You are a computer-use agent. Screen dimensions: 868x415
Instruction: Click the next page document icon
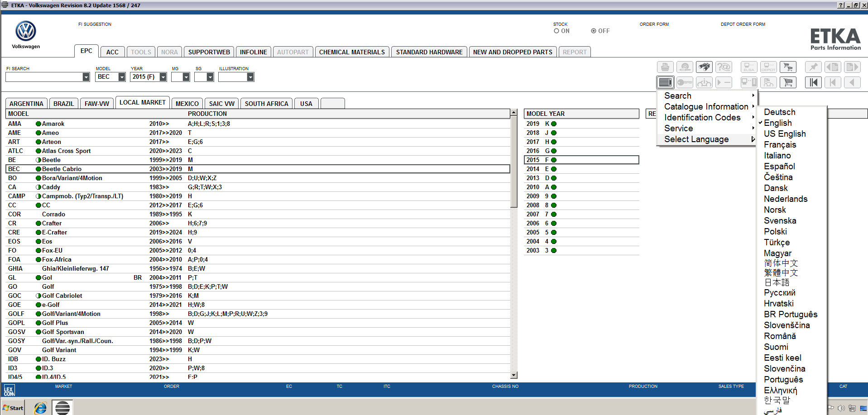pyautogui.click(x=852, y=67)
